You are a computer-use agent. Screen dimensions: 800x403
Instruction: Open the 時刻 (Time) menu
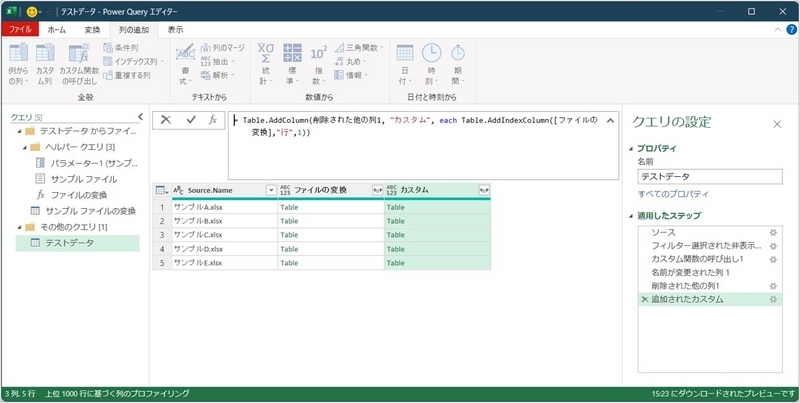432,63
